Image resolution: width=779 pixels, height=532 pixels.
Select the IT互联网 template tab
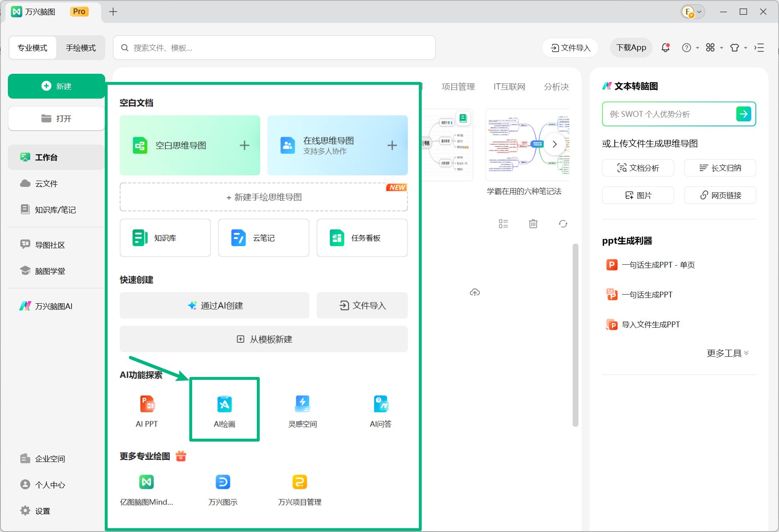[x=509, y=87]
